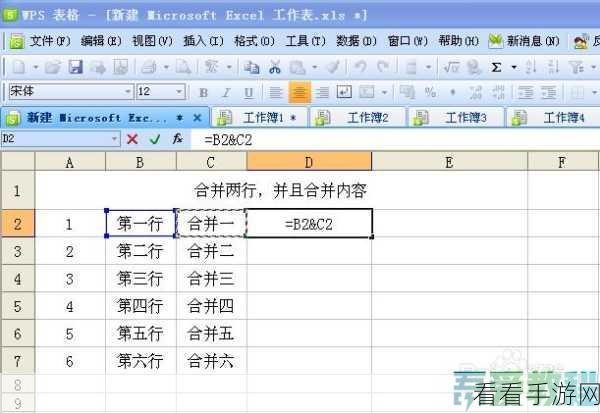Confirm formula with green check mark
This screenshot has width=600, height=413.
point(155,139)
